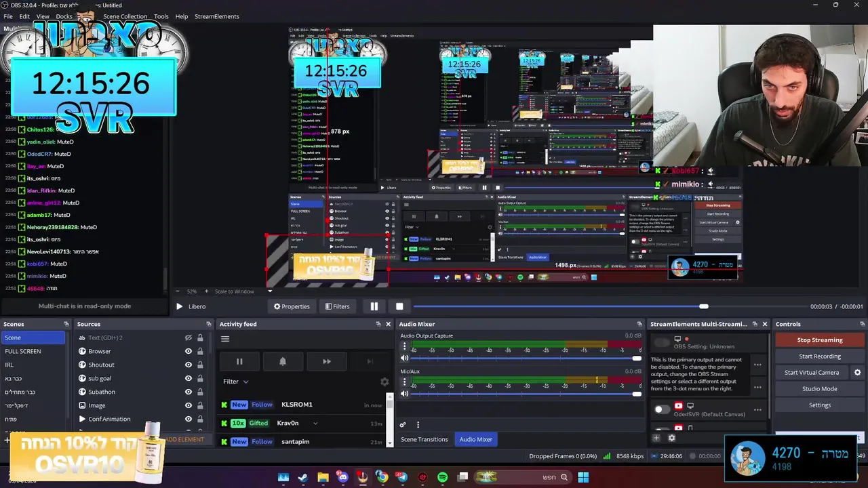Open the Activity feed Filter dropdown
Screen dimensions: 868x488
click(235, 382)
